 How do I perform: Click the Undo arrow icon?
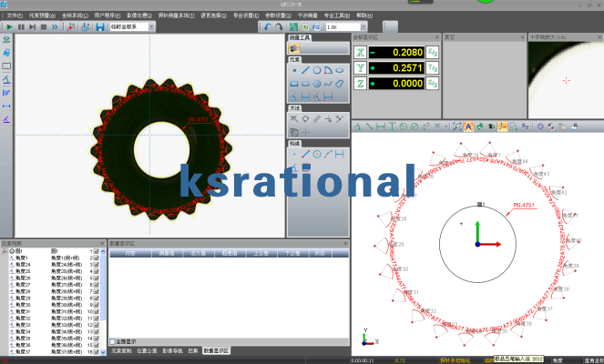269,27
